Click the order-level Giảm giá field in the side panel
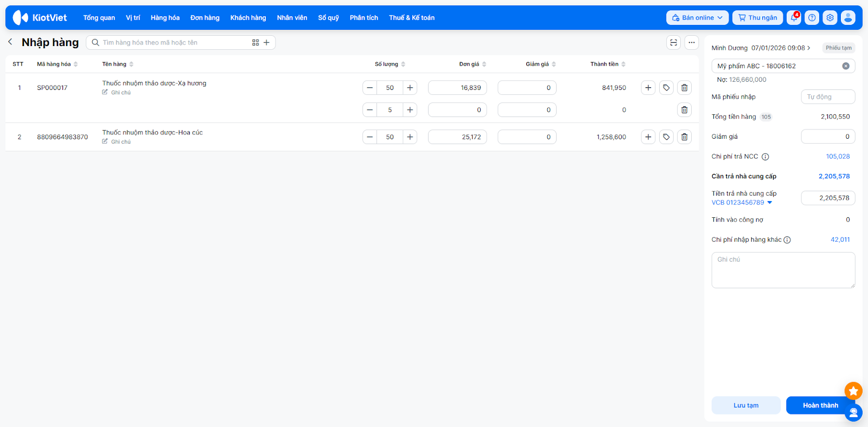The height and width of the screenshot is (427, 868). click(828, 137)
